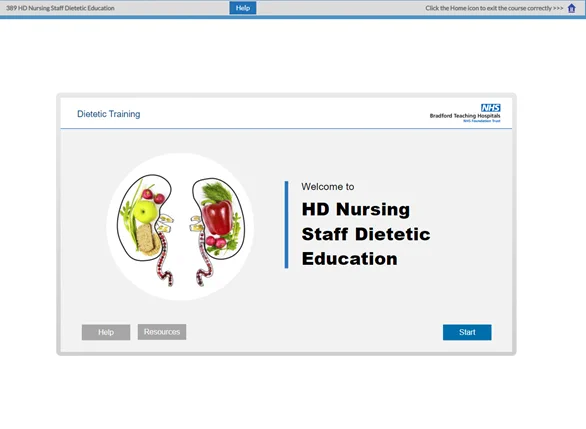
Task: Open the blue Help button in top bar
Action: pyautogui.click(x=243, y=8)
